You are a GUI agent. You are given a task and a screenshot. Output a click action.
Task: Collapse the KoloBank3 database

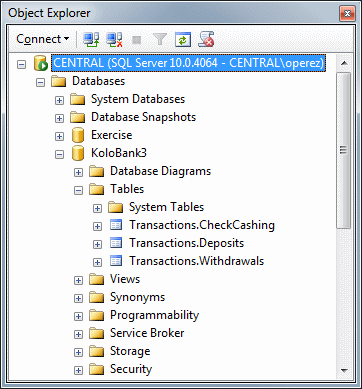pyautogui.click(x=59, y=155)
